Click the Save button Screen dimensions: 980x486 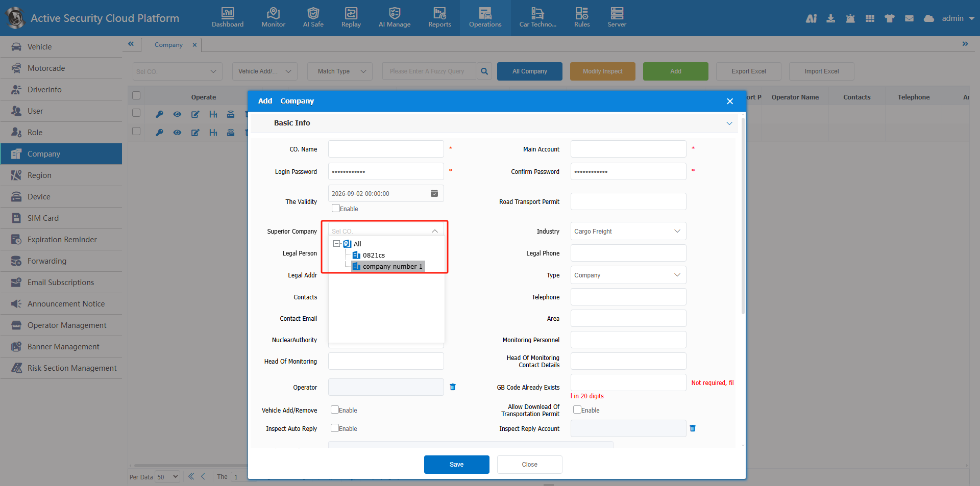click(x=456, y=465)
